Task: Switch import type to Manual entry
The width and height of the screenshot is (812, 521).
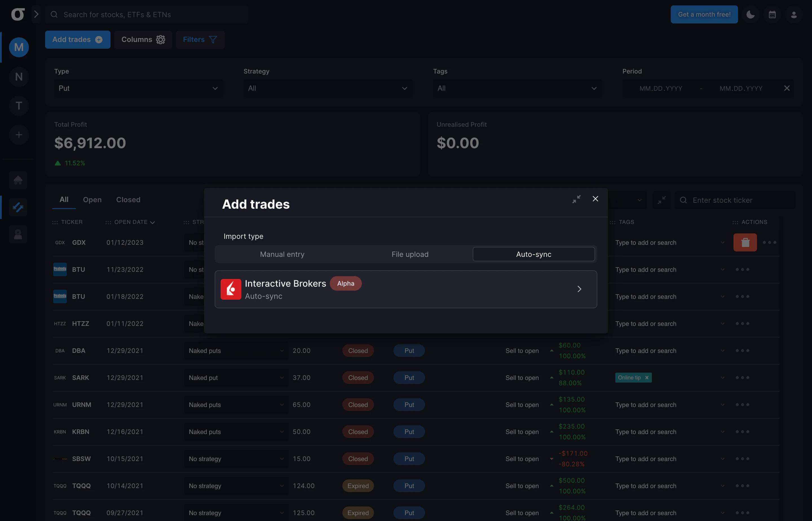Action: (x=282, y=254)
